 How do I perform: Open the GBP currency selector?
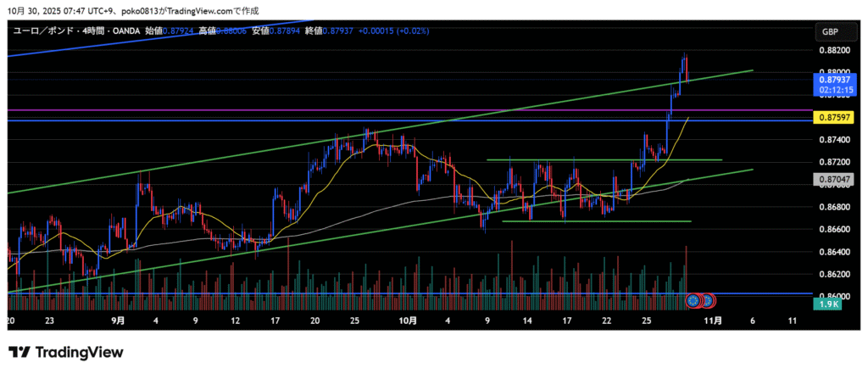tap(829, 31)
